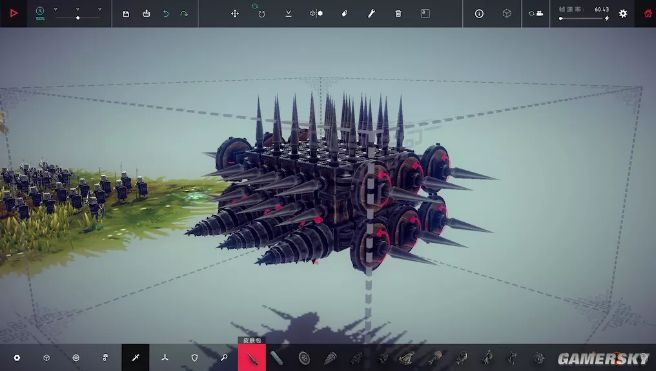
Task: Select the shrapnel cannon block
Action: tap(383, 358)
